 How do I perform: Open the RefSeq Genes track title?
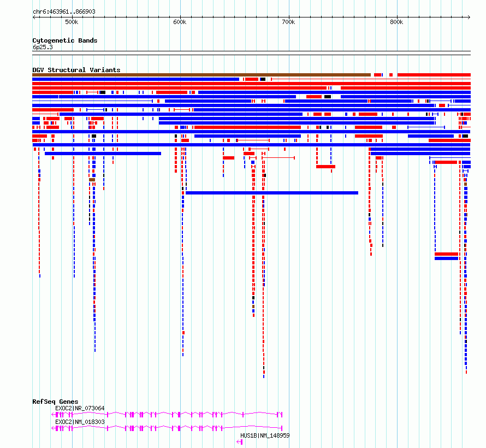55,402
